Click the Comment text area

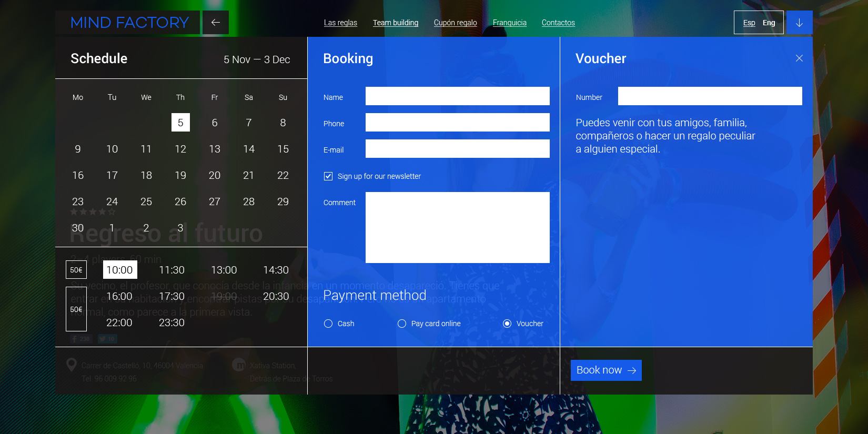(457, 227)
